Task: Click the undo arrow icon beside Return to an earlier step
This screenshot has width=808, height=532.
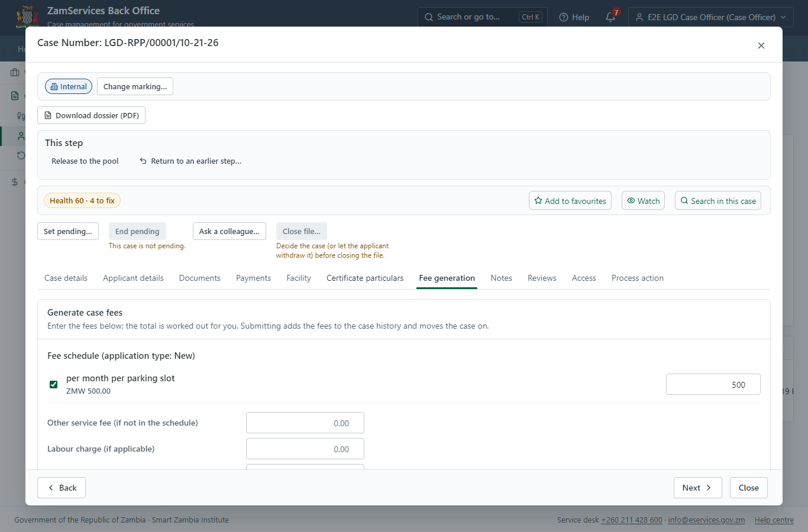Action: coord(143,161)
